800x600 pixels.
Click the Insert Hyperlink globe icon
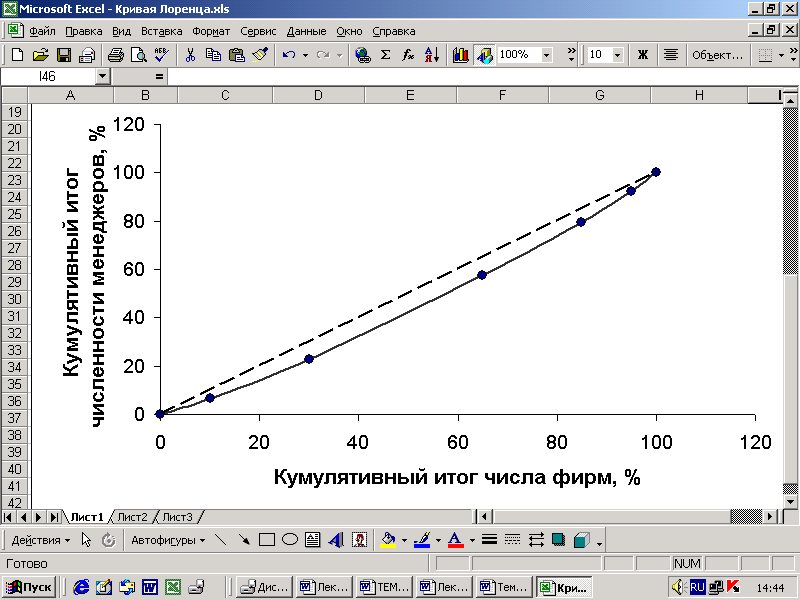(x=363, y=55)
